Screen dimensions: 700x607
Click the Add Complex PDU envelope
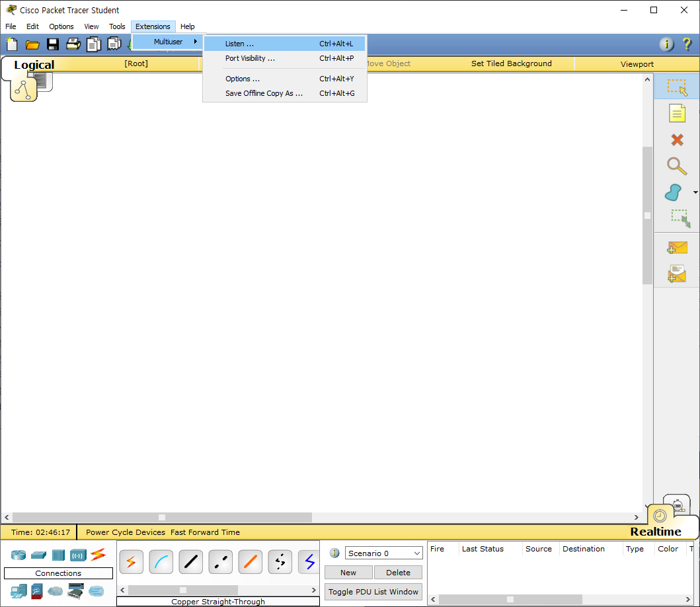[x=677, y=274]
